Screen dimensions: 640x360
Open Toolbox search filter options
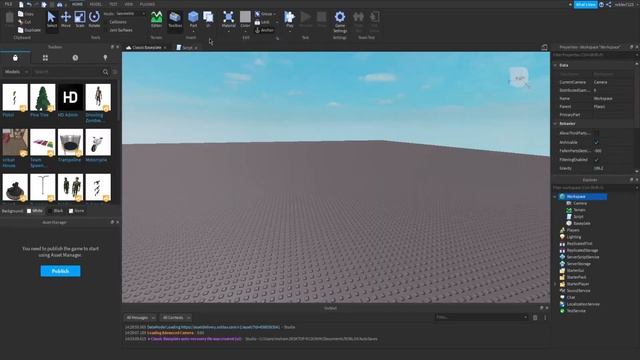click(115, 72)
